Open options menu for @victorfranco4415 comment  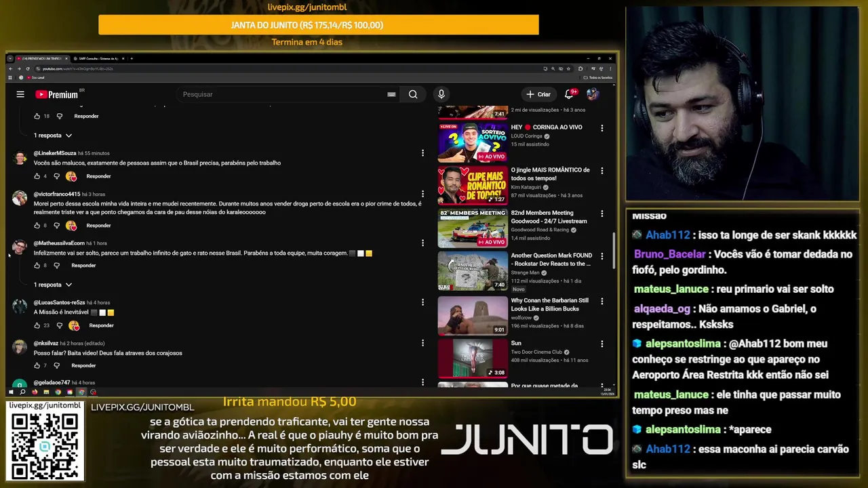click(x=422, y=194)
